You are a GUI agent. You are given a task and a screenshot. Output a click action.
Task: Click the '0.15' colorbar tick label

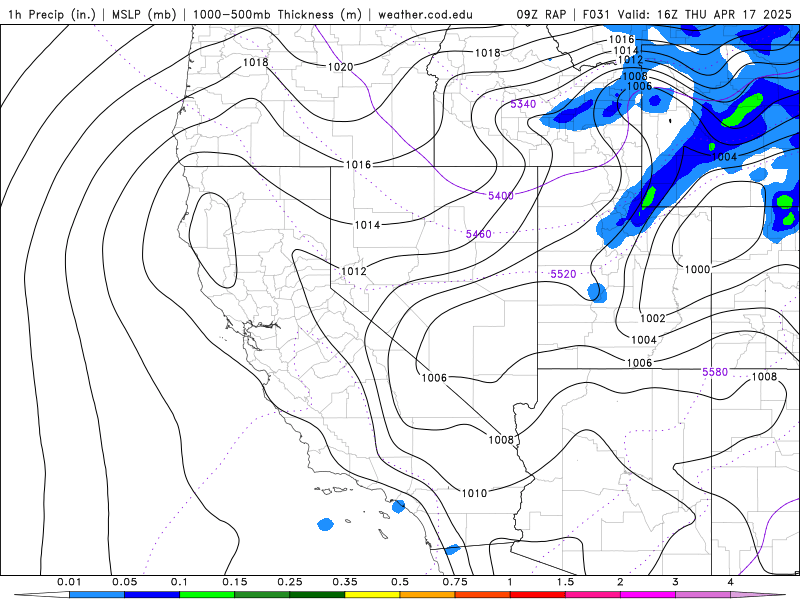pos(235,582)
